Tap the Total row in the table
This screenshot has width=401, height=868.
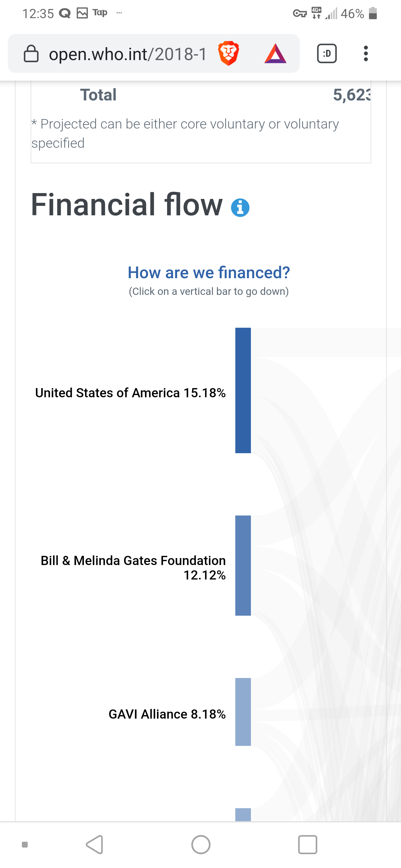(99, 95)
